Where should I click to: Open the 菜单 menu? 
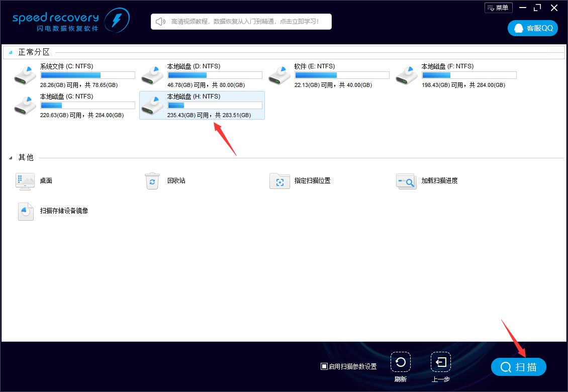(x=498, y=8)
